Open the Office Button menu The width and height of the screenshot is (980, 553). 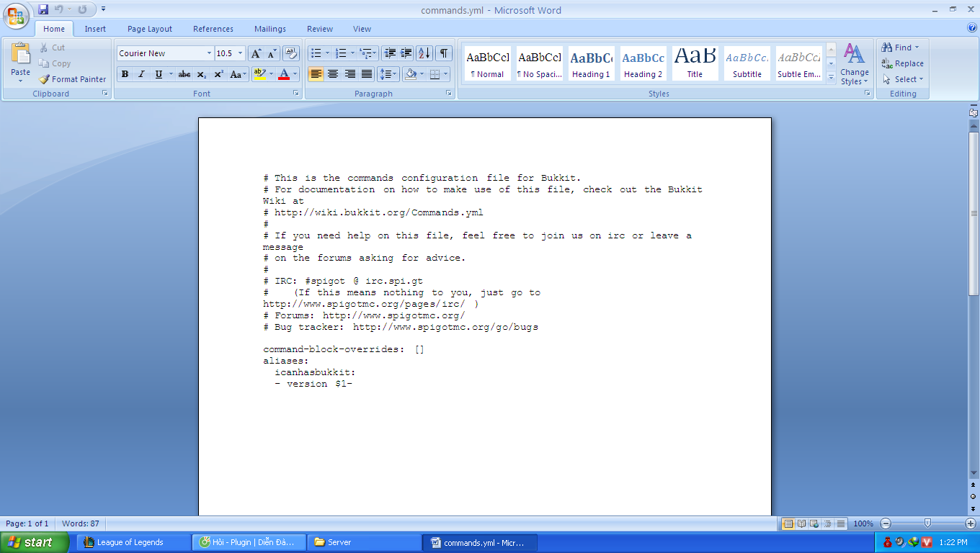coord(16,16)
